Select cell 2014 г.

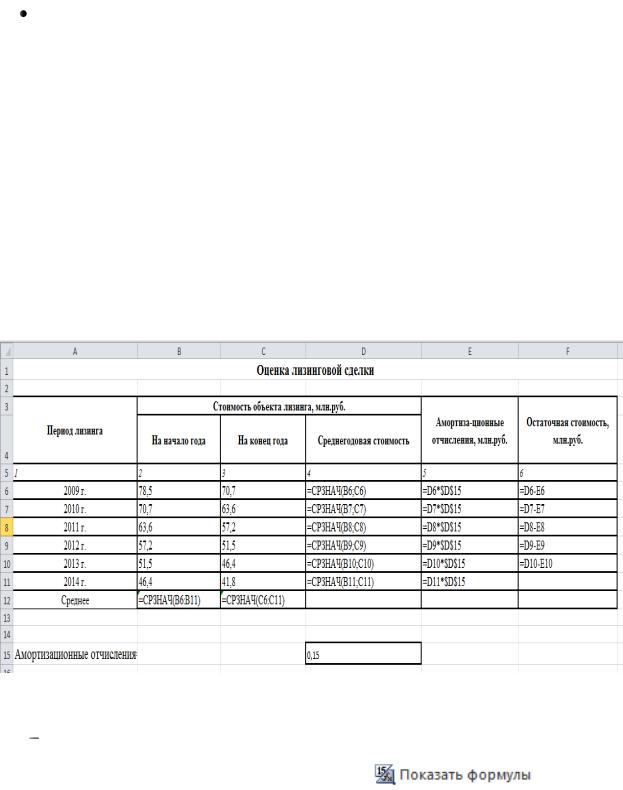[75, 581]
